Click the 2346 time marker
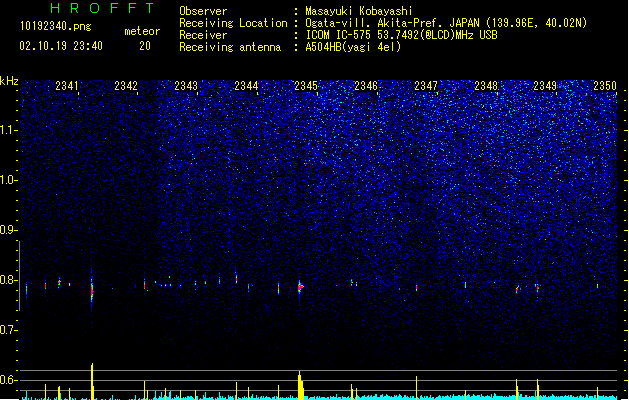The width and height of the screenshot is (629, 400). 366,86
